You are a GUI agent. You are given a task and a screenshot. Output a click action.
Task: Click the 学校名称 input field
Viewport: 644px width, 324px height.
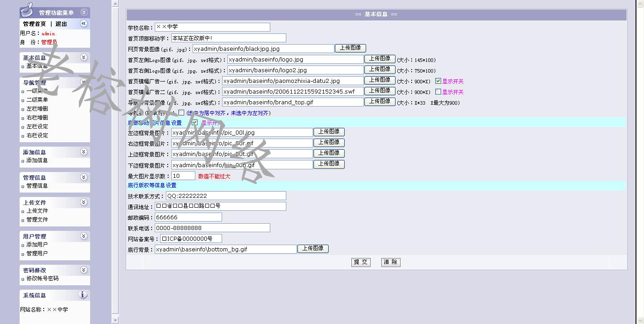[x=212, y=27]
